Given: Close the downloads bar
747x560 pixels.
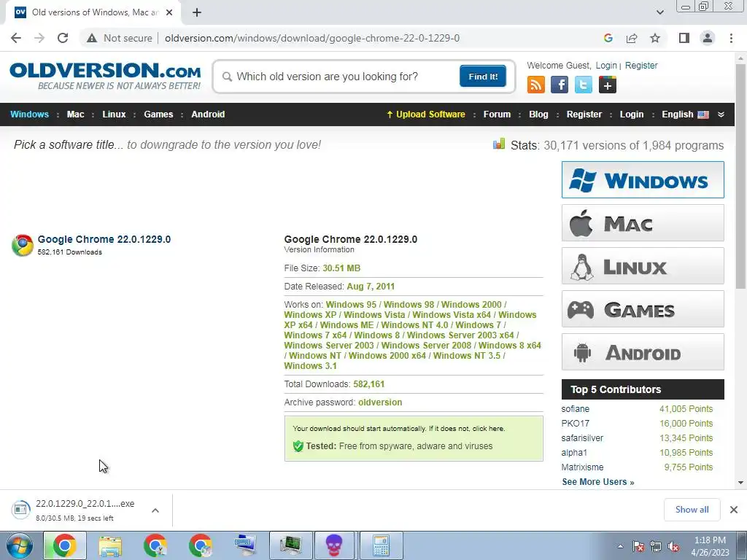Looking at the screenshot, I should tap(734, 510).
